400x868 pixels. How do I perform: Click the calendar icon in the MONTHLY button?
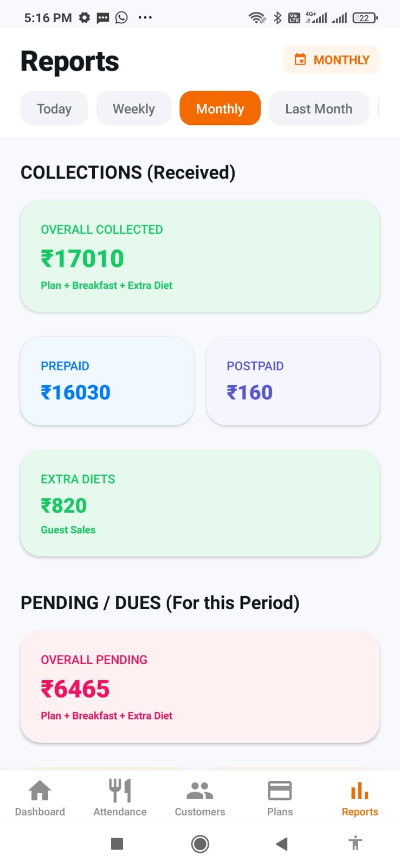(300, 60)
